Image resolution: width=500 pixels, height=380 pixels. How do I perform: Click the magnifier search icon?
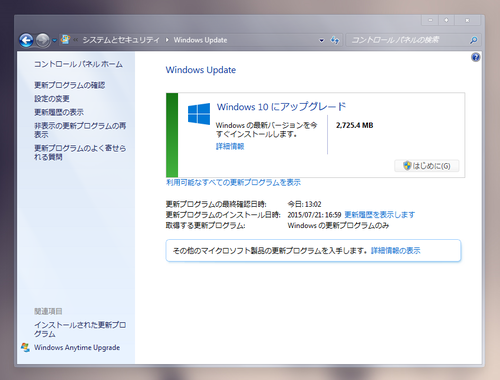tap(473, 40)
